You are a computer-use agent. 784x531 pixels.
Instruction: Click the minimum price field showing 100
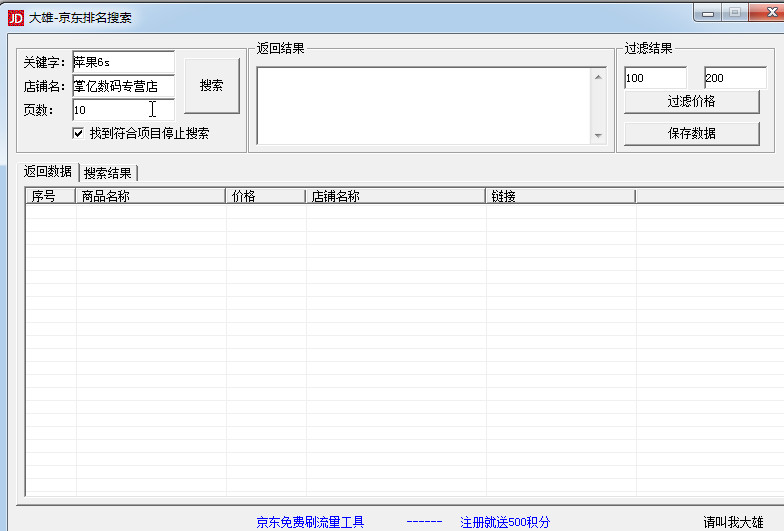point(656,78)
